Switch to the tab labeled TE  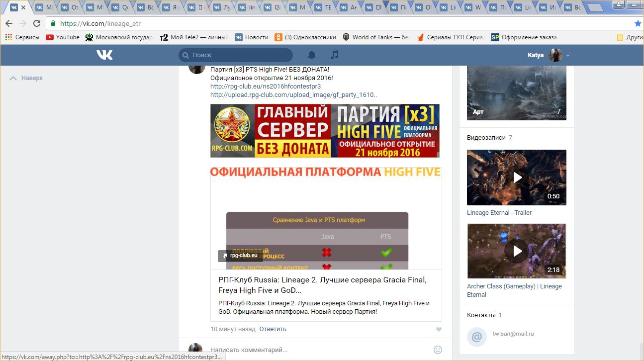coord(324,7)
